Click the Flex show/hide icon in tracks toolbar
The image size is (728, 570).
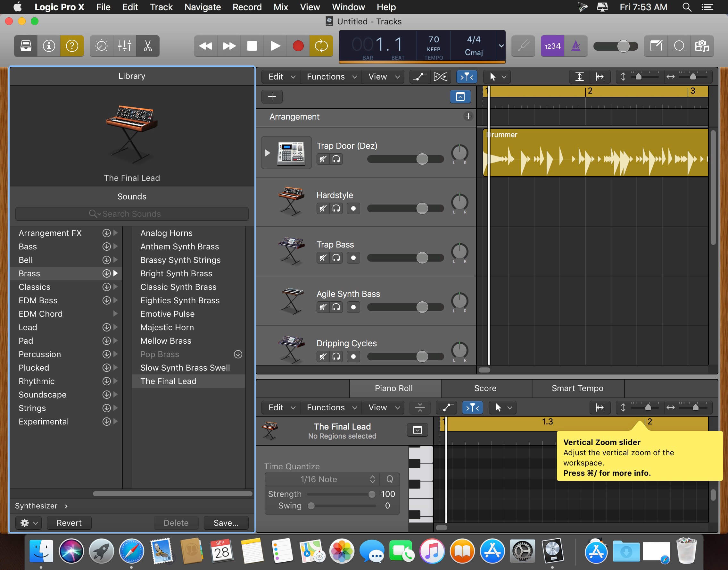[440, 77]
